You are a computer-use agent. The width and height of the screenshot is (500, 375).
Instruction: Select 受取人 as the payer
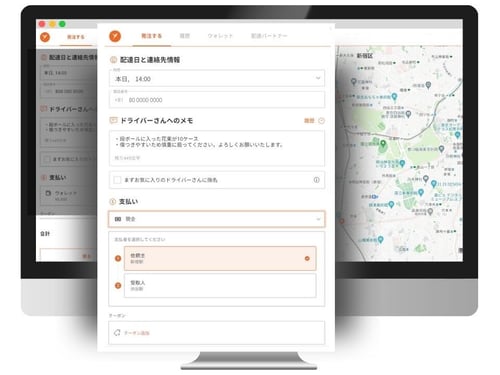(x=220, y=285)
